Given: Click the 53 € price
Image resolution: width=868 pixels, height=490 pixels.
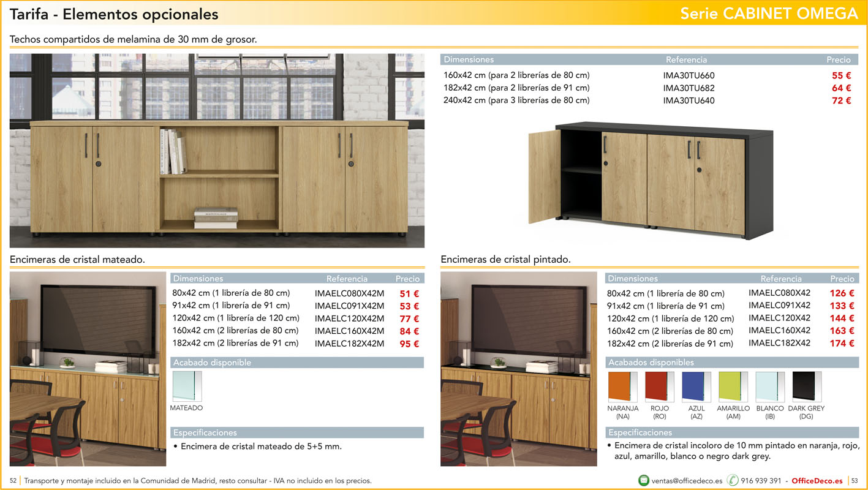Looking at the screenshot, I should [x=409, y=306].
